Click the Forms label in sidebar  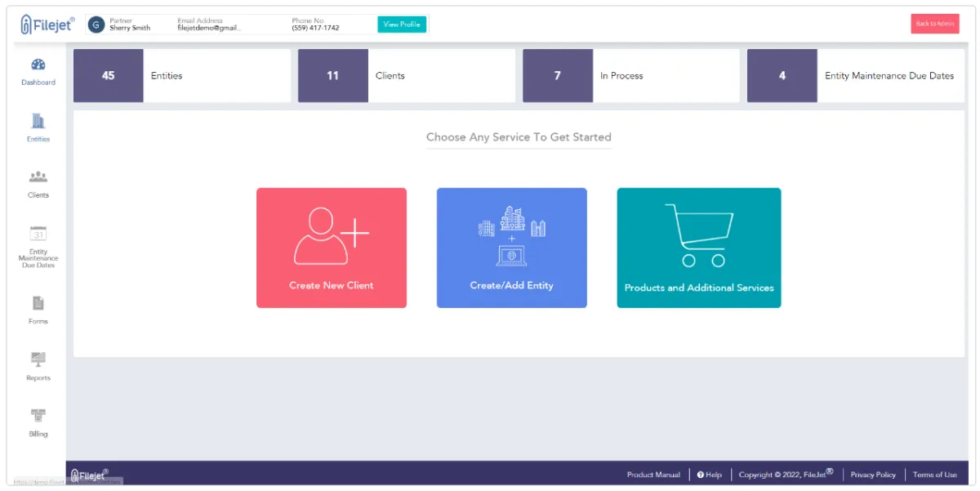[38, 322]
